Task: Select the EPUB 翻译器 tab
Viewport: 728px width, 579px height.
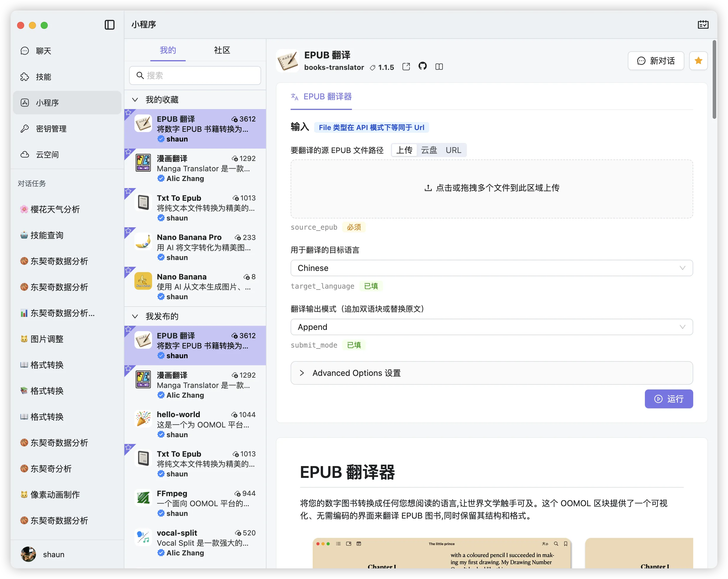Action: (x=321, y=97)
